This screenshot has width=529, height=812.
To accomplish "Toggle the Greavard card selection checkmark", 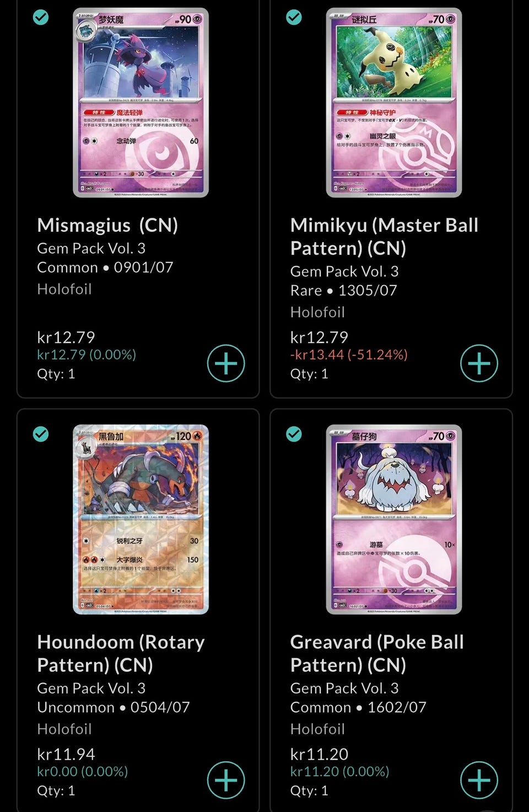I will coord(294,434).
